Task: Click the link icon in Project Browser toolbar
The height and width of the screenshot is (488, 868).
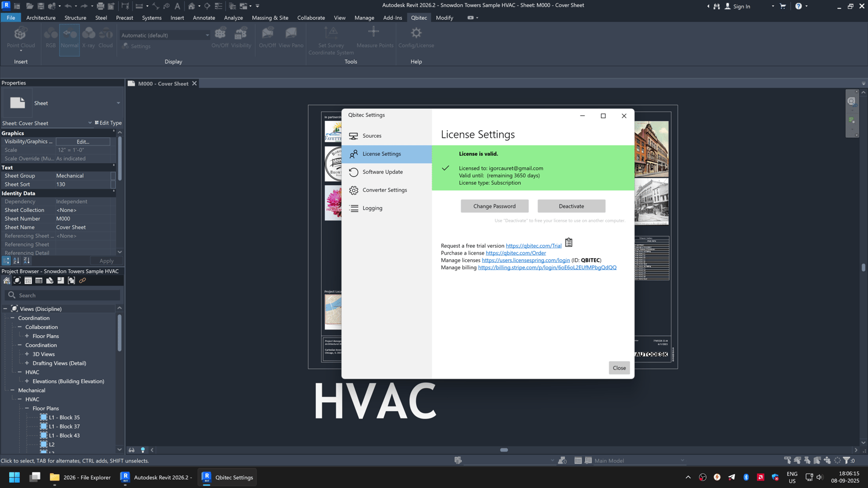Action: pyautogui.click(x=82, y=281)
